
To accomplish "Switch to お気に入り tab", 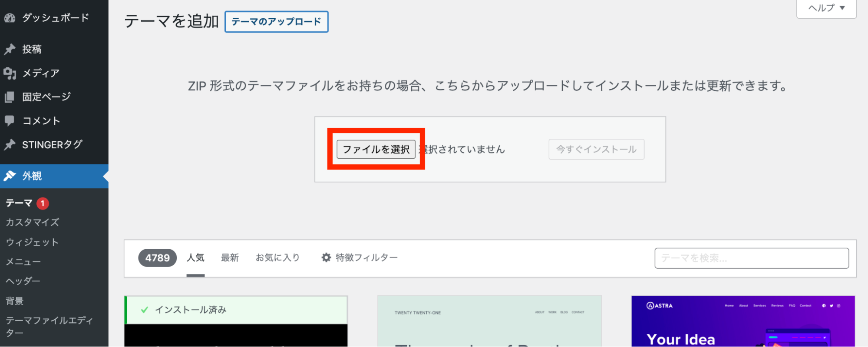I will point(277,258).
